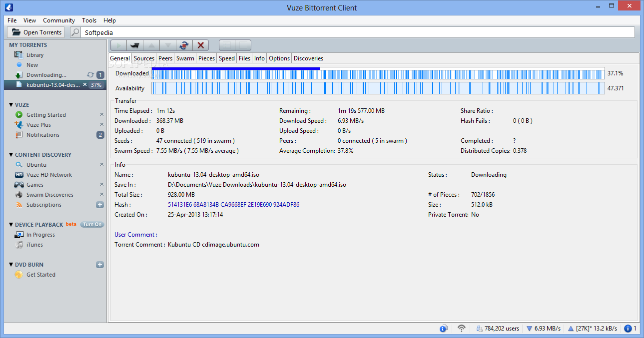
Task: Close the kubuntu-13.04 sidebar entry
Action: [x=85, y=85]
